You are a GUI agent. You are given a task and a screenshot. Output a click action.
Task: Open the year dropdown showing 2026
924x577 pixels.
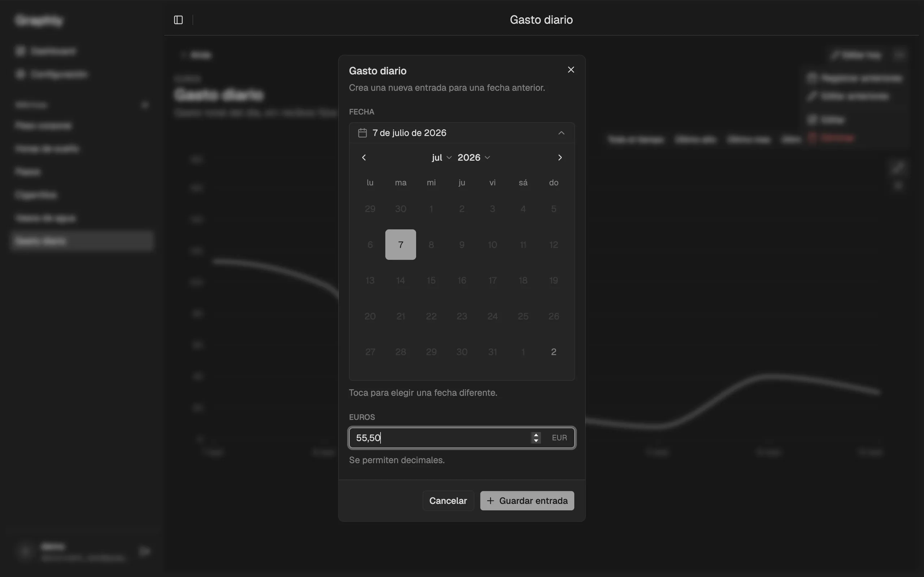click(x=474, y=158)
